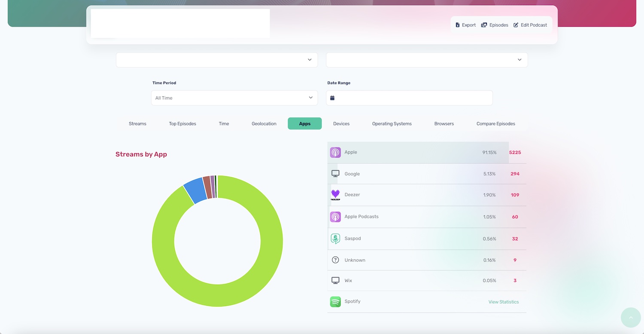Click the scroll-to-top arrow button
The height and width of the screenshot is (334, 644).
pyautogui.click(x=631, y=318)
